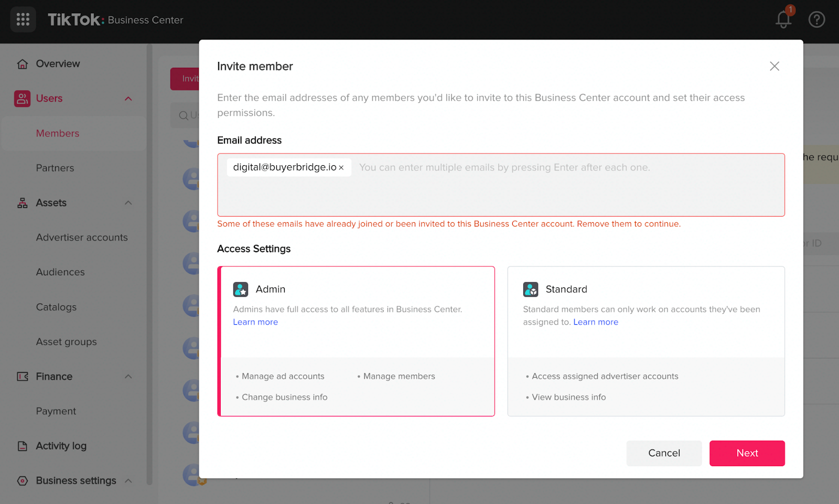The width and height of the screenshot is (839, 504).
Task: Click the Standard role icon
Action: [x=531, y=289]
